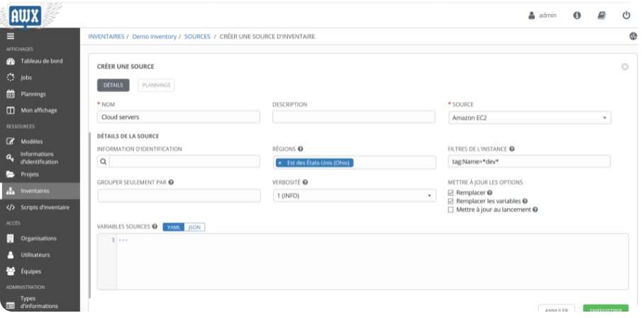Show help for Remplacer option
The image size is (644, 318).
point(489,192)
